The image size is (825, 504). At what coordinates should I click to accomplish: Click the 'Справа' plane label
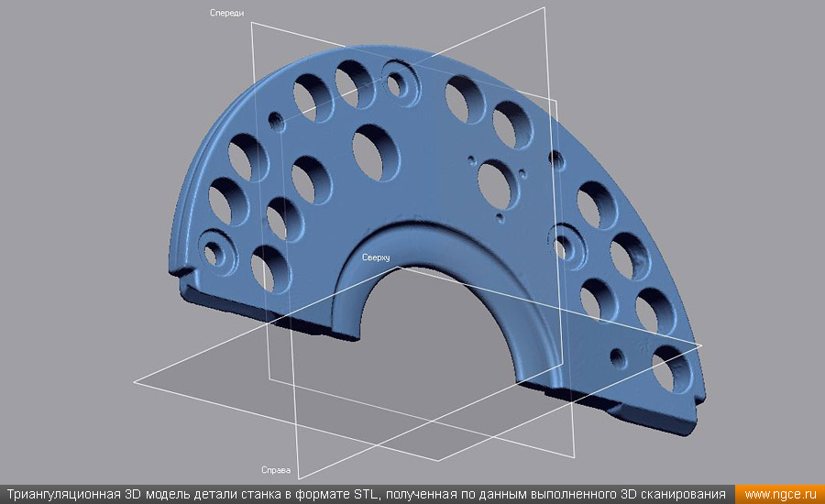(276, 470)
